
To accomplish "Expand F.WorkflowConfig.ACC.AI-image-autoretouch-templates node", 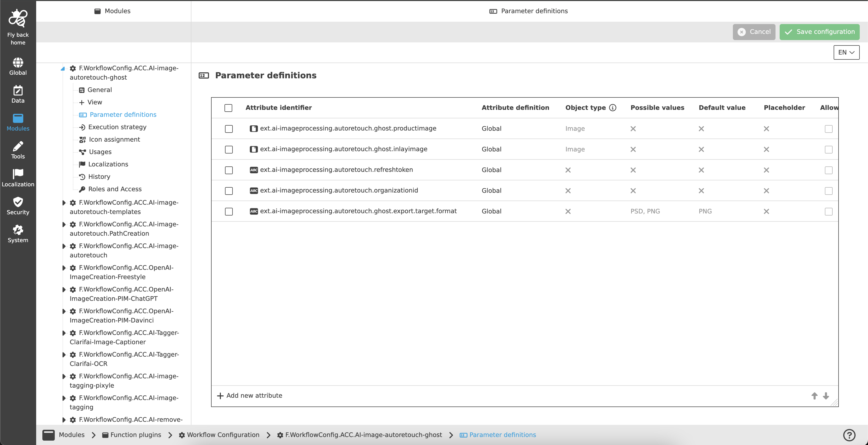I will tap(64, 203).
